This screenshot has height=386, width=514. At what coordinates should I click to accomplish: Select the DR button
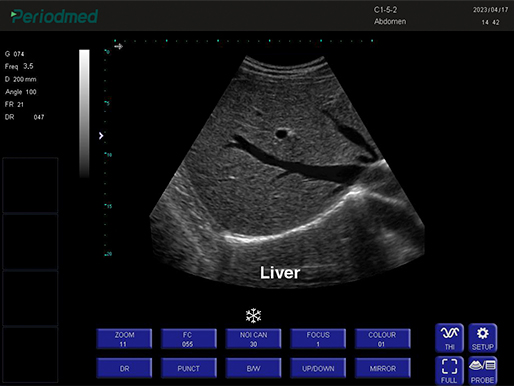pos(124,368)
